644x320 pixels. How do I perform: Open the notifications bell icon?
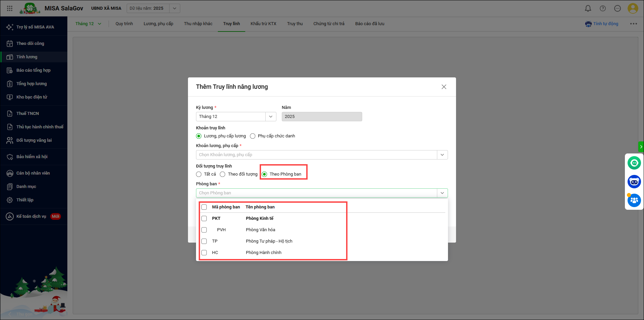(588, 8)
